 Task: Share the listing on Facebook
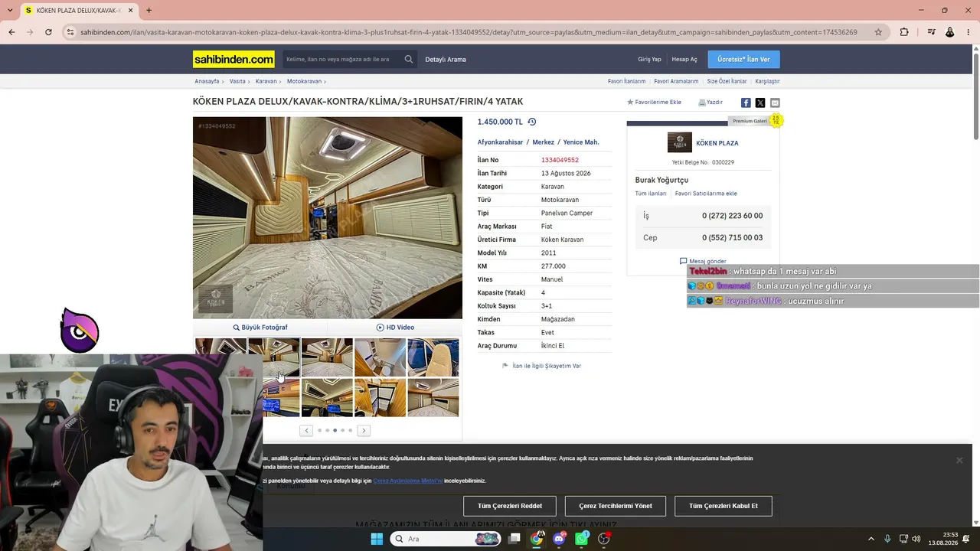(x=746, y=103)
